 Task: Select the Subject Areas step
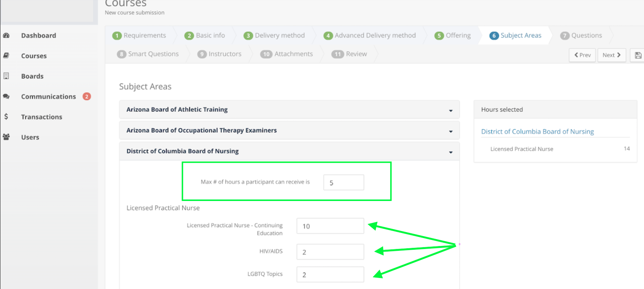521,36
